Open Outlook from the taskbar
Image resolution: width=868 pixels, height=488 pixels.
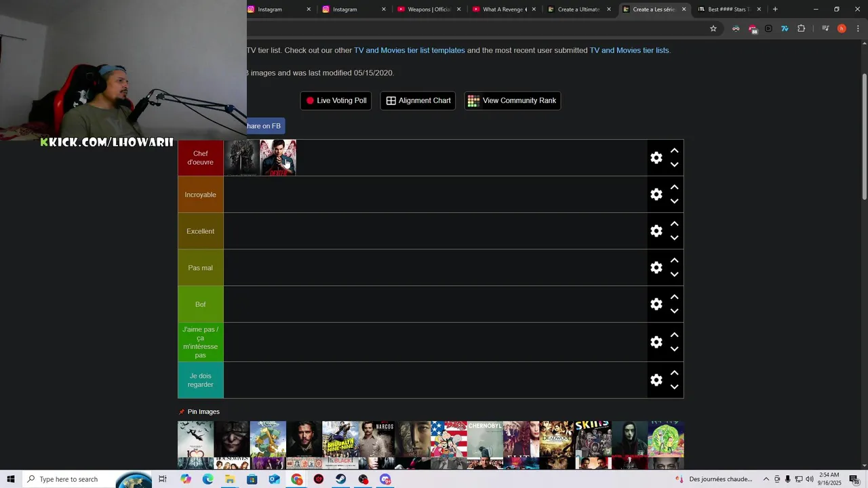(274, 479)
